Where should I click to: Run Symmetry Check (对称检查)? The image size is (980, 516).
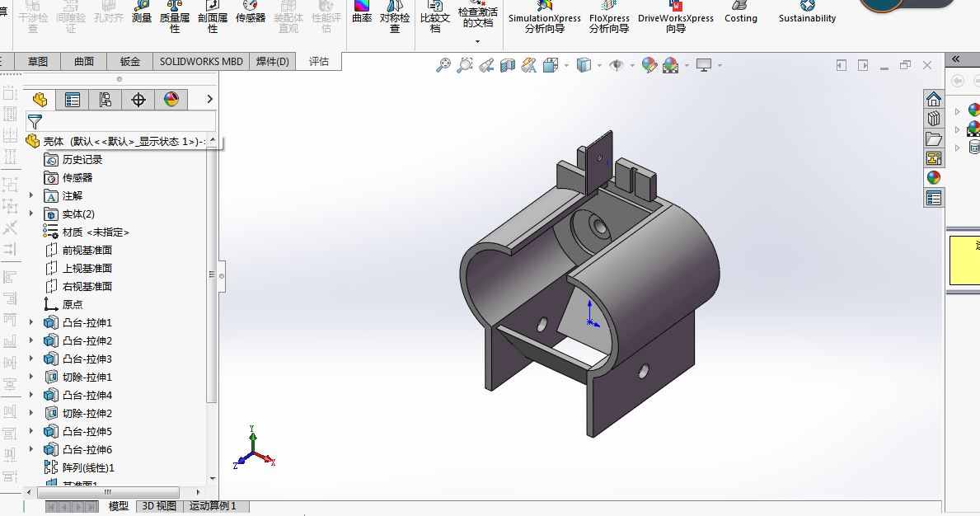click(395, 17)
